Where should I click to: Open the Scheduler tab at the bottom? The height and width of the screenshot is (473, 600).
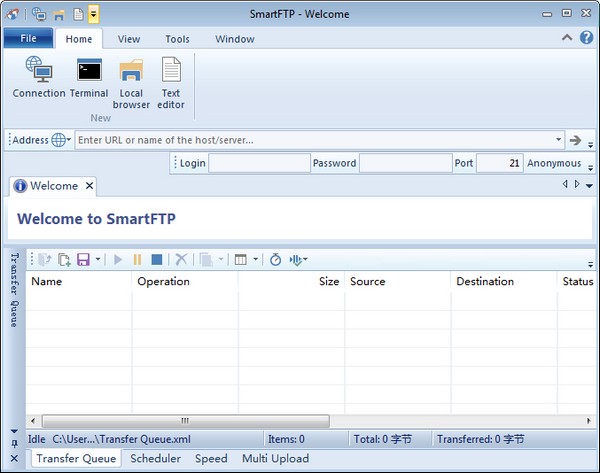[156, 459]
